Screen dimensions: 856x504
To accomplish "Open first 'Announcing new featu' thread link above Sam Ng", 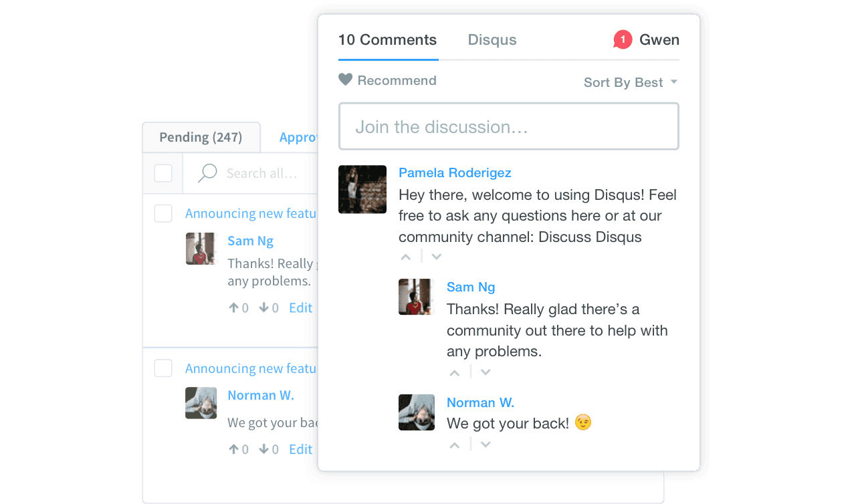I will (251, 213).
